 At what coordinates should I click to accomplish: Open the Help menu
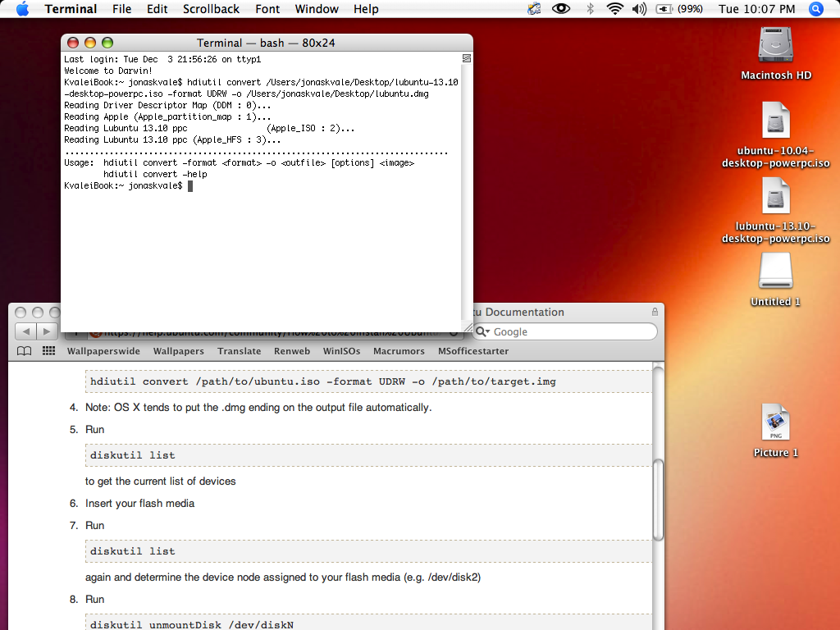click(366, 9)
